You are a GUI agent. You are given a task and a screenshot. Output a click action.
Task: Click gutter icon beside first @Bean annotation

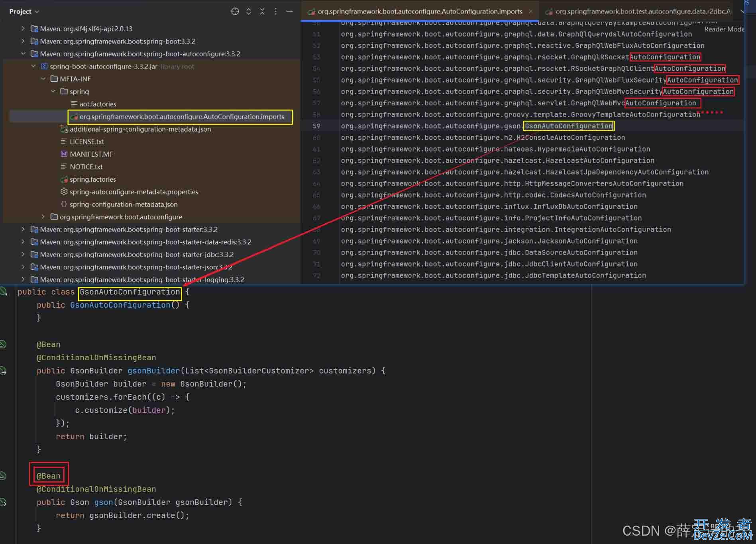pyautogui.click(x=3, y=344)
